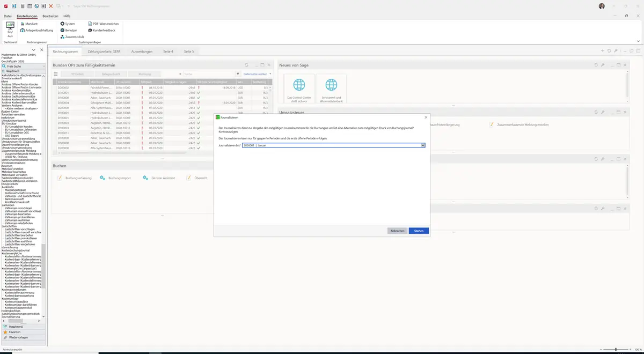This screenshot has width=644, height=354.
Task: Toggle the Dashboard Ein/Aus button
Action: pyautogui.click(x=10, y=29)
